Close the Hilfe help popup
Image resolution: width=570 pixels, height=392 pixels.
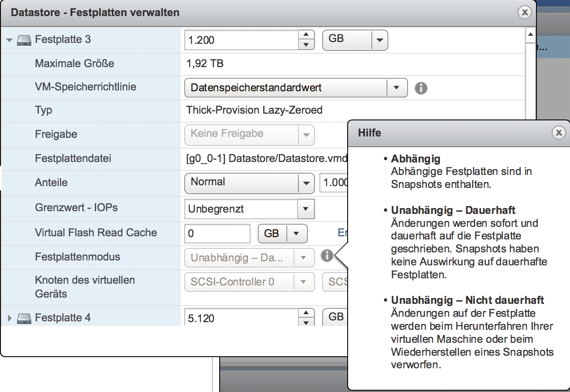pos(558,132)
